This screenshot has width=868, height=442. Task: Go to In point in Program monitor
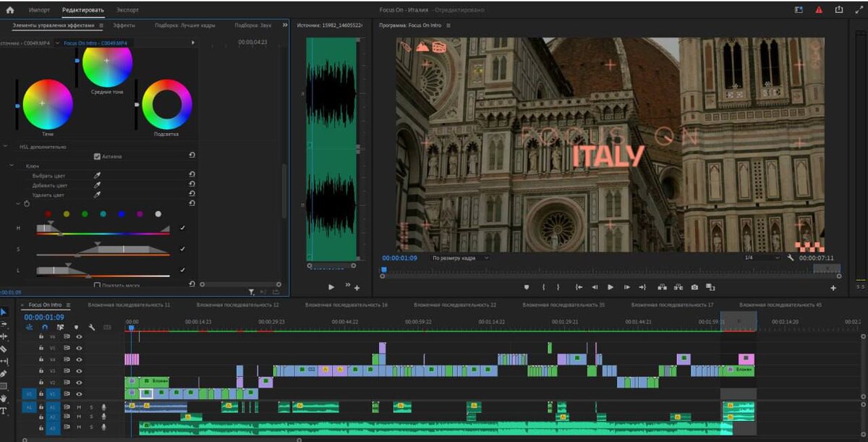pos(579,287)
